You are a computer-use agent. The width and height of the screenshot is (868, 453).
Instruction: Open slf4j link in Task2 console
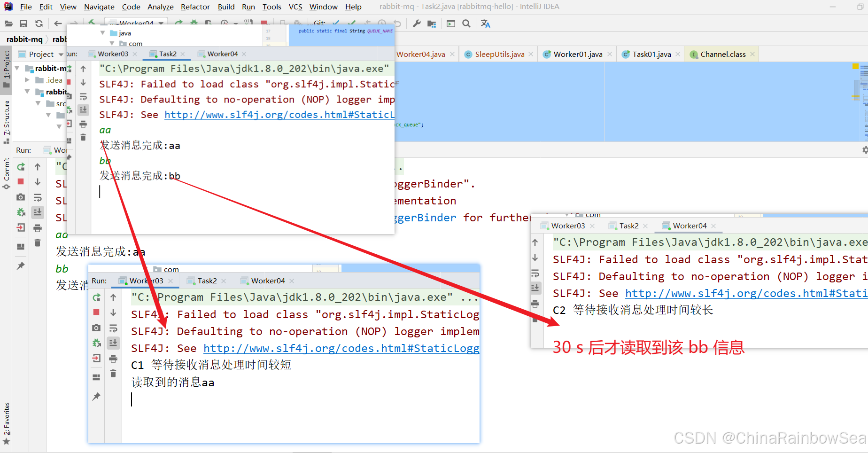279,115
